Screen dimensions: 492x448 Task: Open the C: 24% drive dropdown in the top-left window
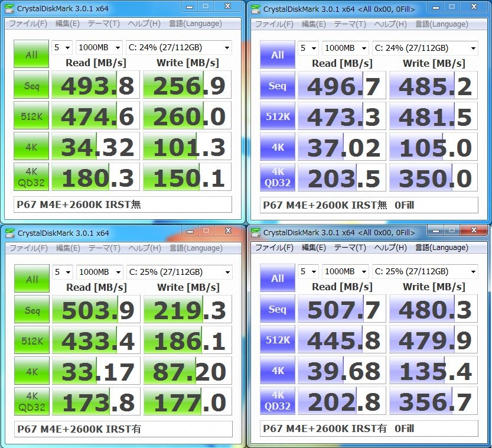point(179,48)
